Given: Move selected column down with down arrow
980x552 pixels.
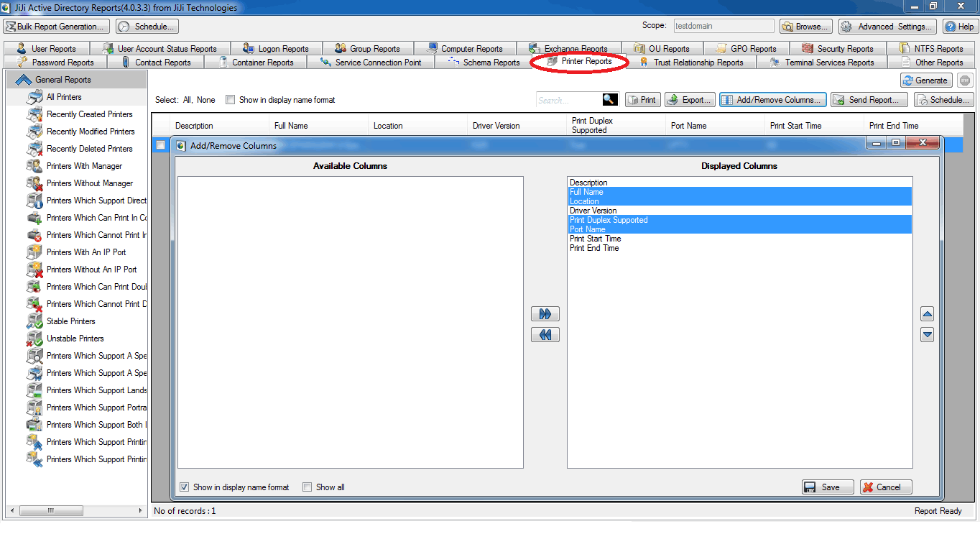Looking at the screenshot, I should coord(928,334).
